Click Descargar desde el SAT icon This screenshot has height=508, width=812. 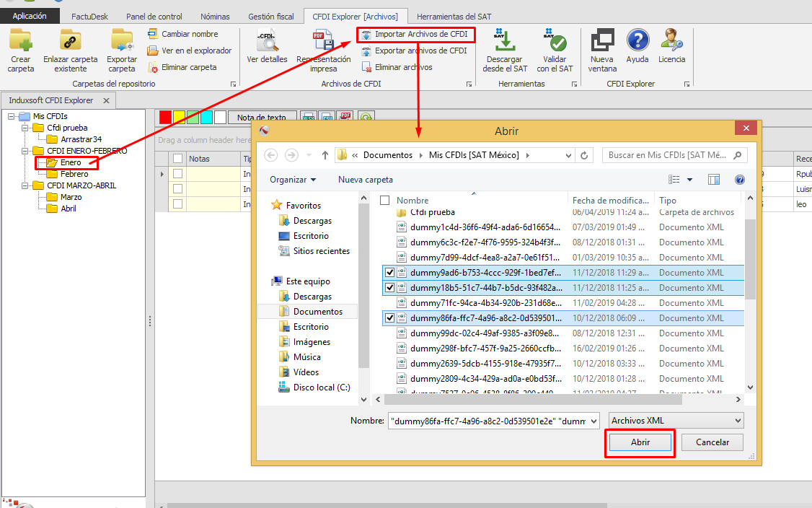(x=505, y=40)
